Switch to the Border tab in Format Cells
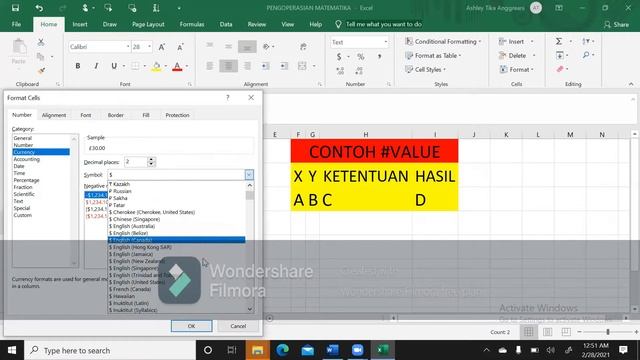The image size is (640, 360). click(x=116, y=115)
